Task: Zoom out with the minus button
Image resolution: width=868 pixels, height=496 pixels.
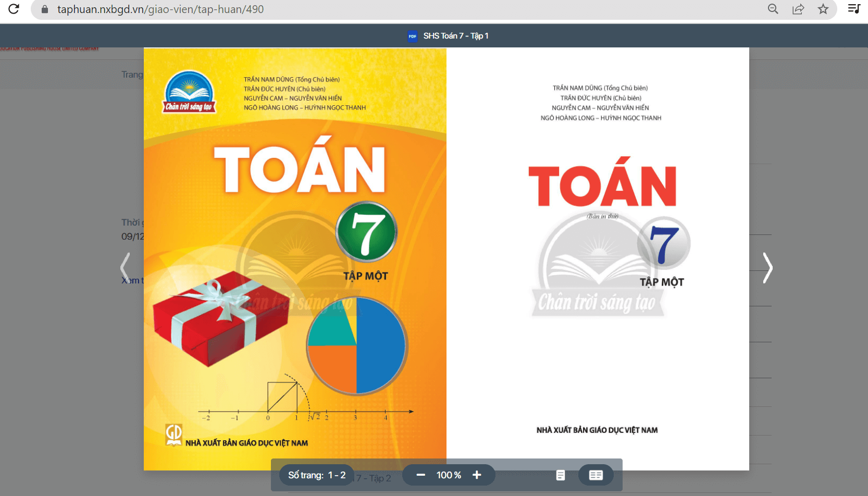Action: pos(421,475)
